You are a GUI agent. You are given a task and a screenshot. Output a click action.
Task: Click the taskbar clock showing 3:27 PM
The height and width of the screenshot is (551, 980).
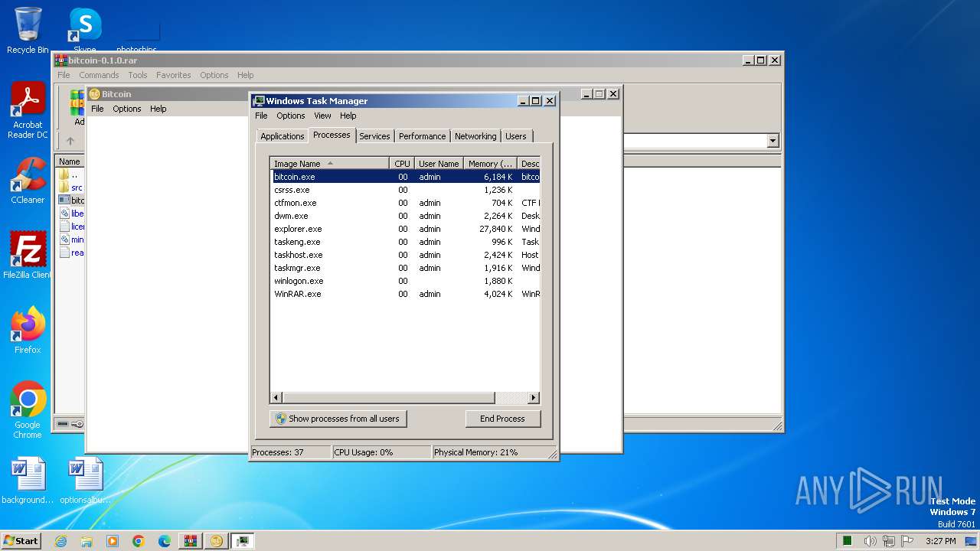tap(940, 541)
